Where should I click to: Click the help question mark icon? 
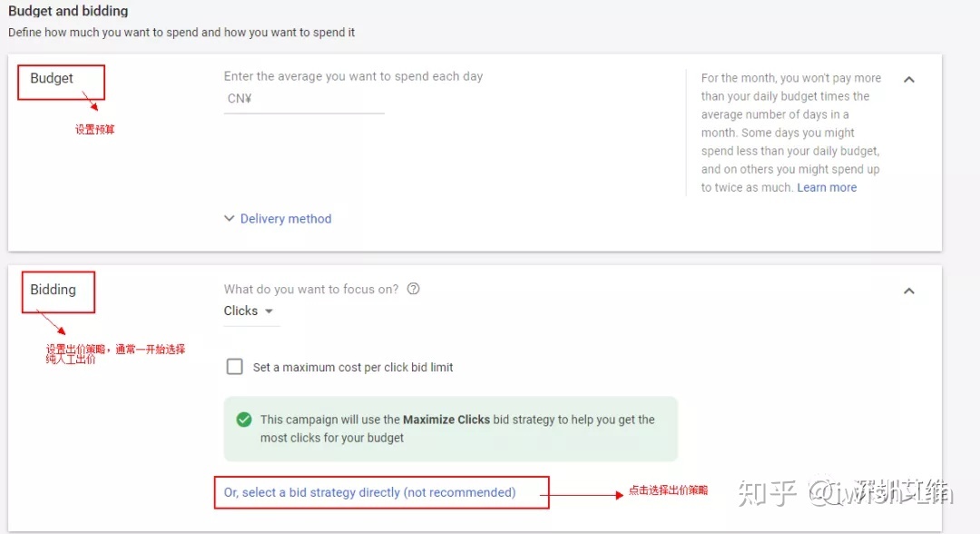pos(413,289)
